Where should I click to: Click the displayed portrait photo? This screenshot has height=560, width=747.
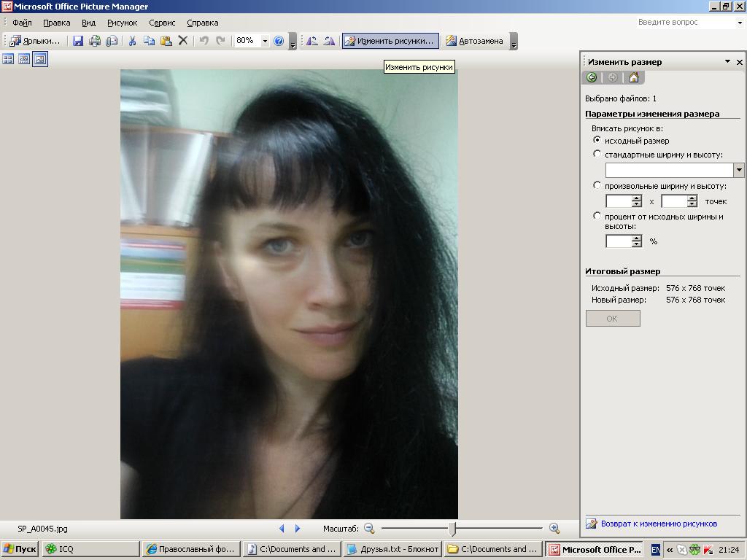click(x=289, y=294)
